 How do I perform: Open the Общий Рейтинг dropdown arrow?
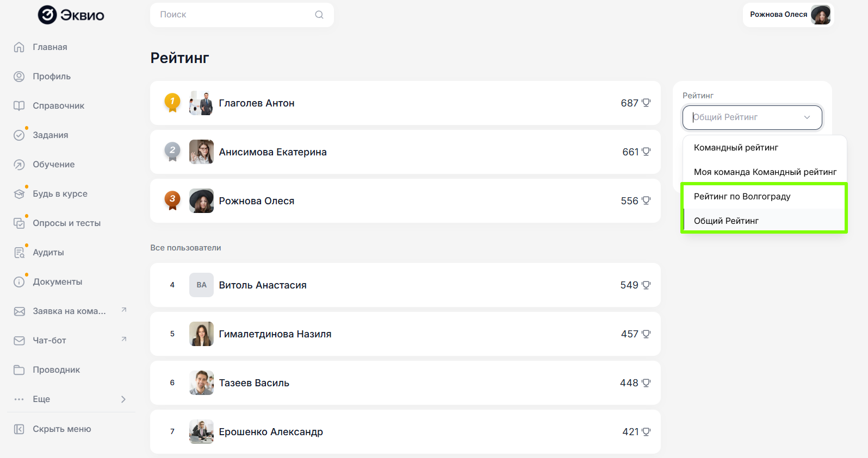[807, 117]
